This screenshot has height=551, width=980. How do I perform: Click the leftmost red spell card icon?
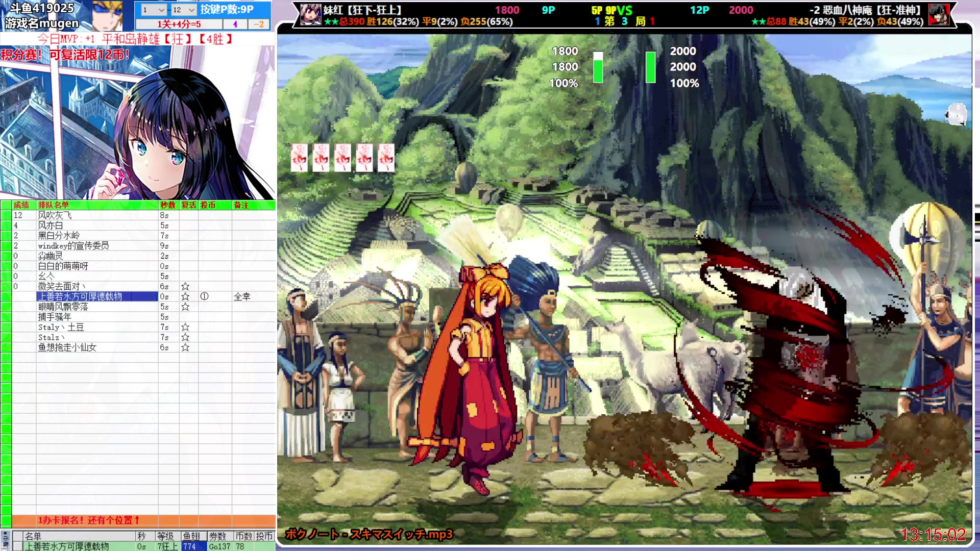click(x=300, y=157)
